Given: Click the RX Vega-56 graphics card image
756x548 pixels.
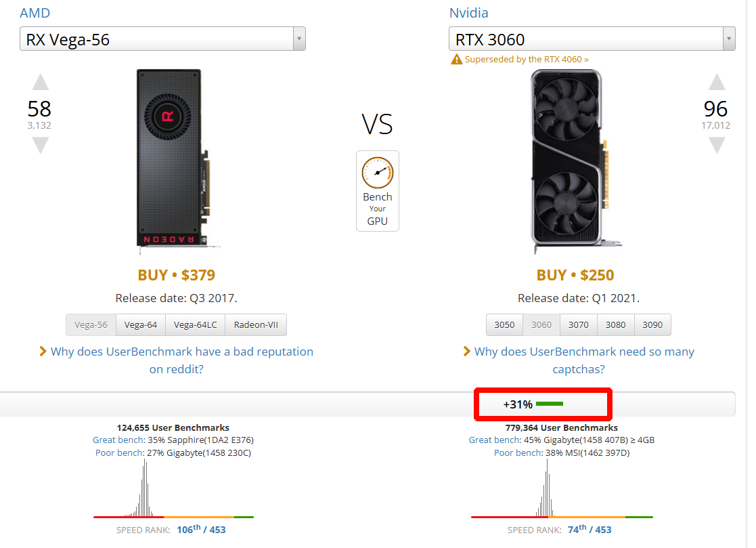Looking at the screenshot, I should click(170, 157).
